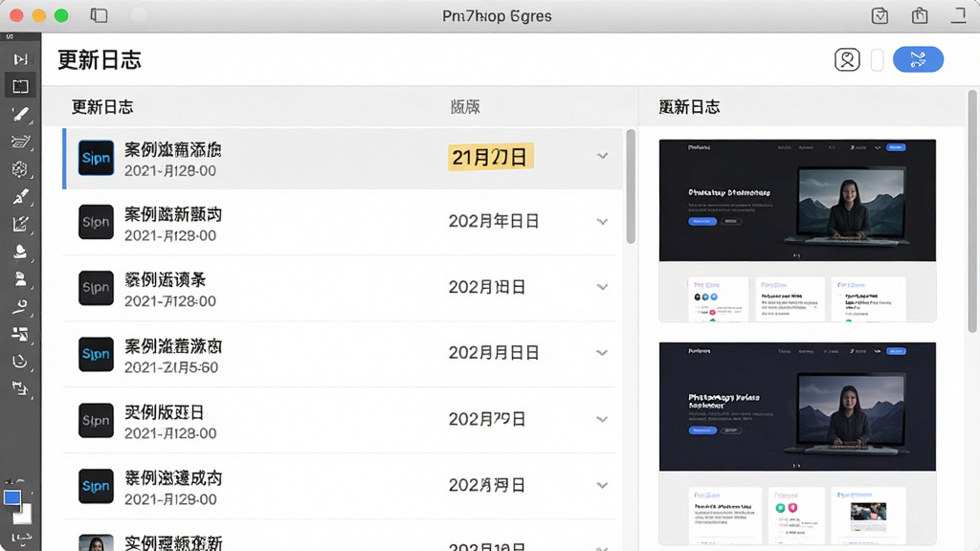Click the Sipn icon in the 202月79日 row

click(97, 421)
